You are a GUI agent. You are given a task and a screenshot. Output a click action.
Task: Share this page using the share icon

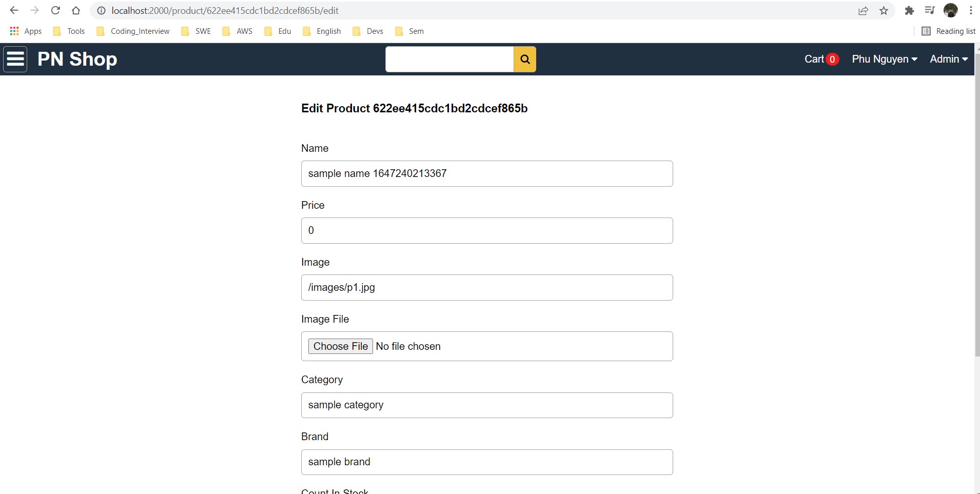[x=864, y=10]
